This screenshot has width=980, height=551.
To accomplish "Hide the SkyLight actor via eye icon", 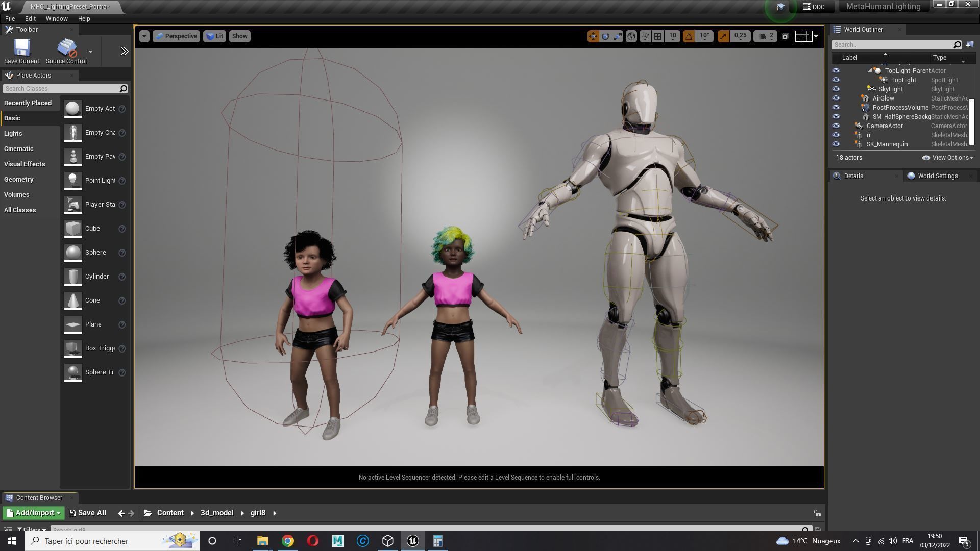I will [x=836, y=89].
